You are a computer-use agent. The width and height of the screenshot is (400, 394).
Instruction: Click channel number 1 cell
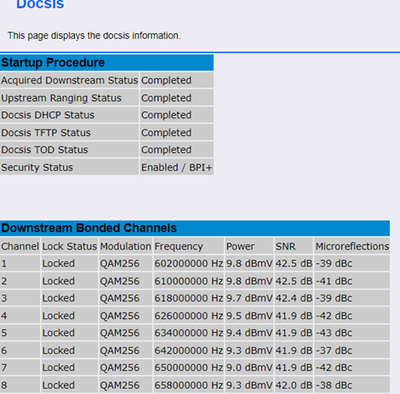pyautogui.click(x=20, y=263)
